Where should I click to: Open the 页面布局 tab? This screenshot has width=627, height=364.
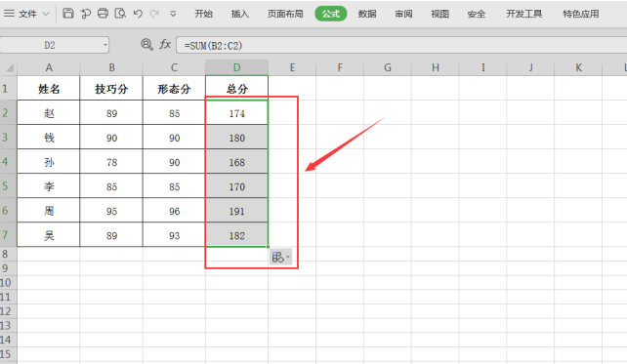pos(285,14)
